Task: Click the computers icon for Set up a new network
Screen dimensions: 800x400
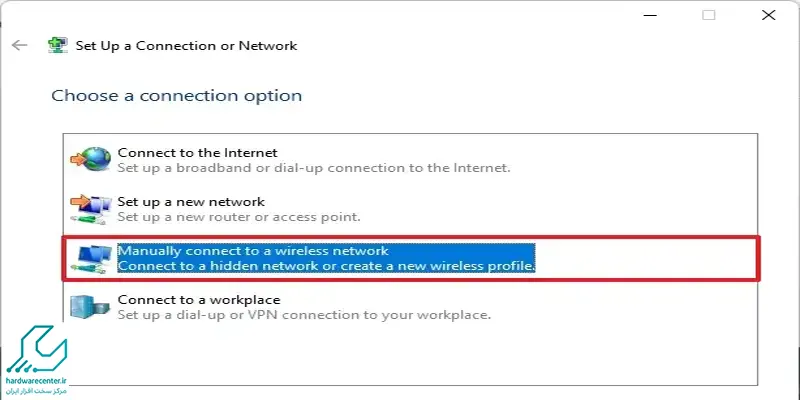Action: [x=90, y=209]
